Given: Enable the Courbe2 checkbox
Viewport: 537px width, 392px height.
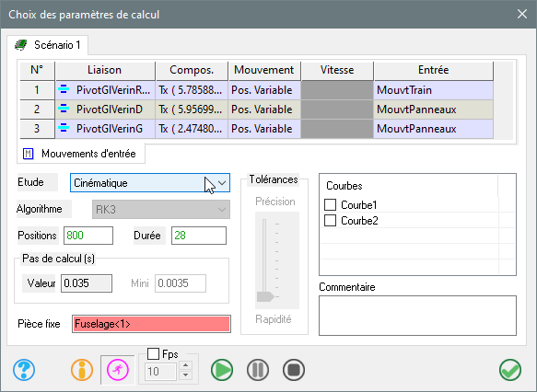Looking at the screenshot, I should click(x=330, y=221).
